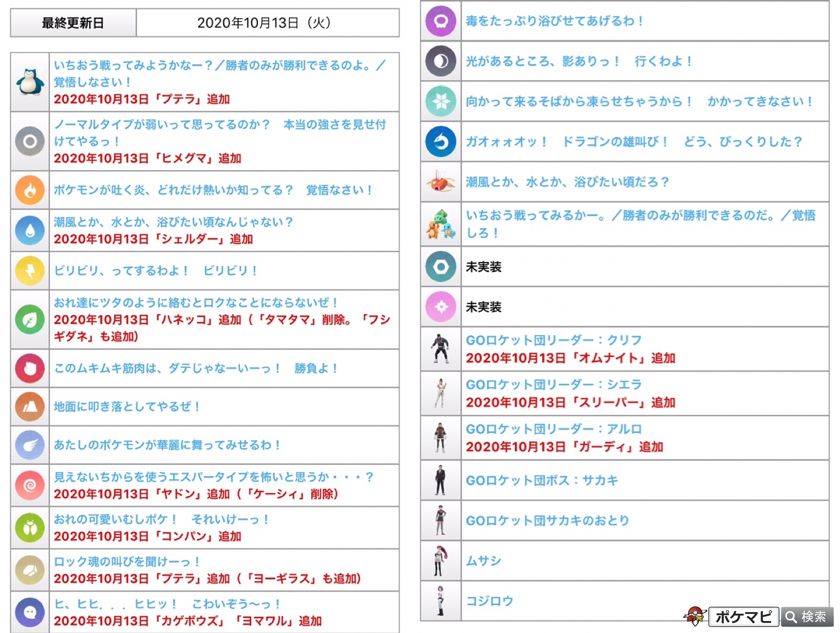This screenshot has height=633, width=840.
Task: Open link 'おれの可愛いむしポケ!'
Action: click(x=161, y=520)
